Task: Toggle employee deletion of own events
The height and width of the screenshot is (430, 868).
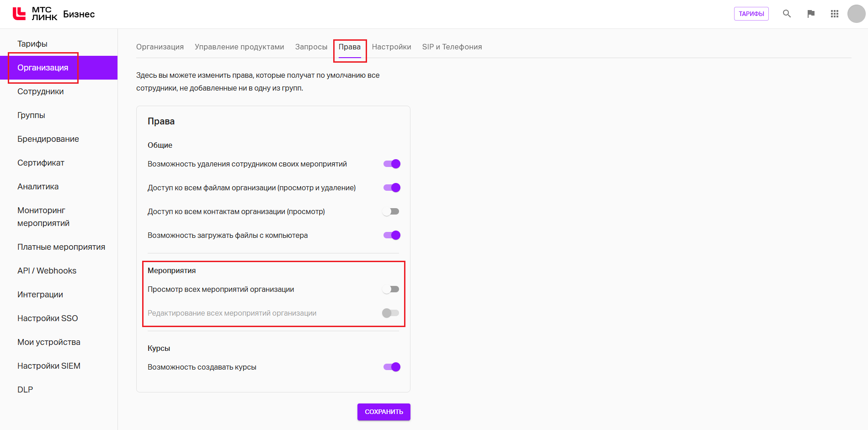Action: coord(392,164)
